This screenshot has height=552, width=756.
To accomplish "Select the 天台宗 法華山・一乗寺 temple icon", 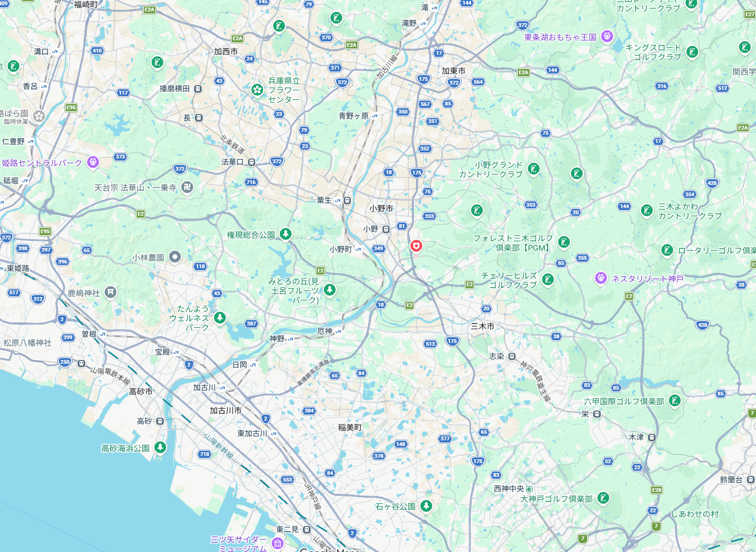I will click(x=187, y=187).
